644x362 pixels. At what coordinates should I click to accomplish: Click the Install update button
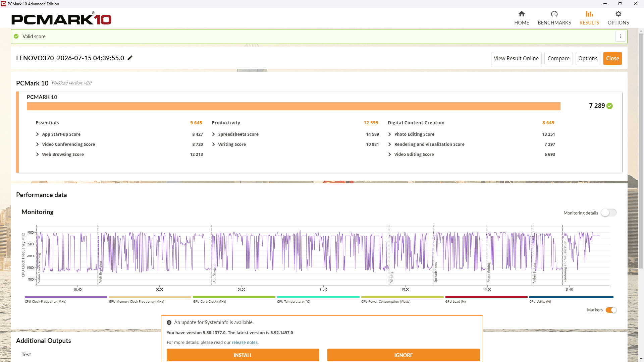coord(243,355)
